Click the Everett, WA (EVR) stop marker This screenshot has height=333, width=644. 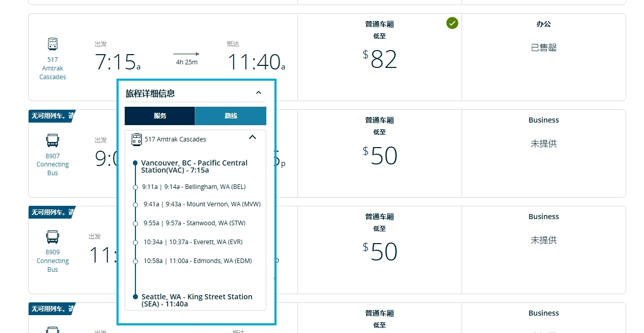(135, 243)
